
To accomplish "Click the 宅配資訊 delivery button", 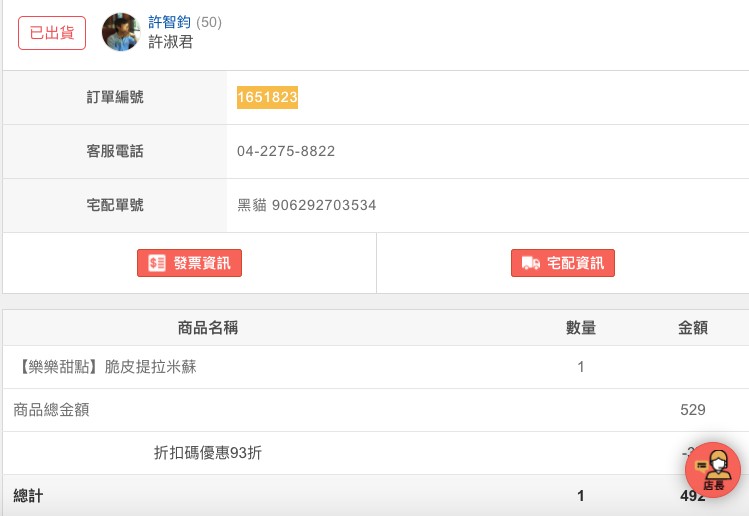I will coord(563,263).
